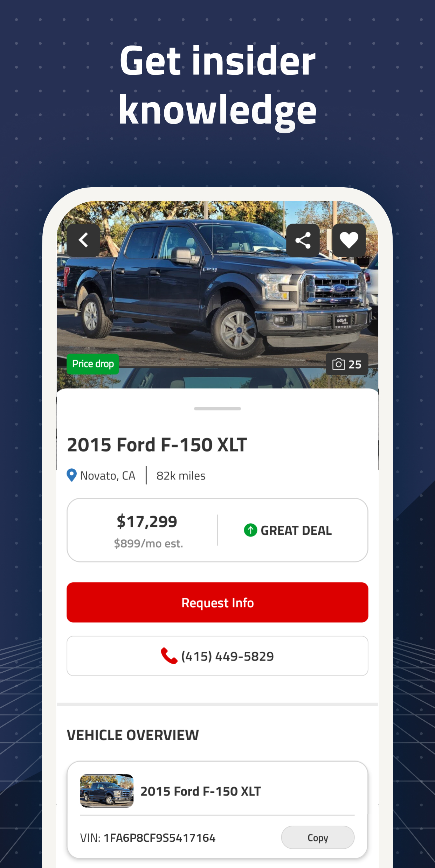Tap the 2015 Ford F-150 XLT title
The height and width of the screenshot is (868, 435).
click(x=157, y=445)
